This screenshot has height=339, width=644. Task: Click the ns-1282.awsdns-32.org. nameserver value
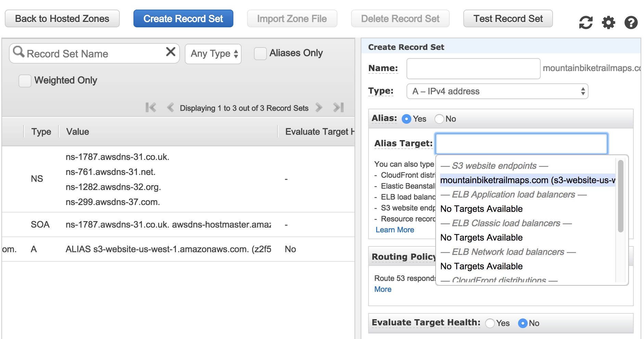[x=113, y=187]
